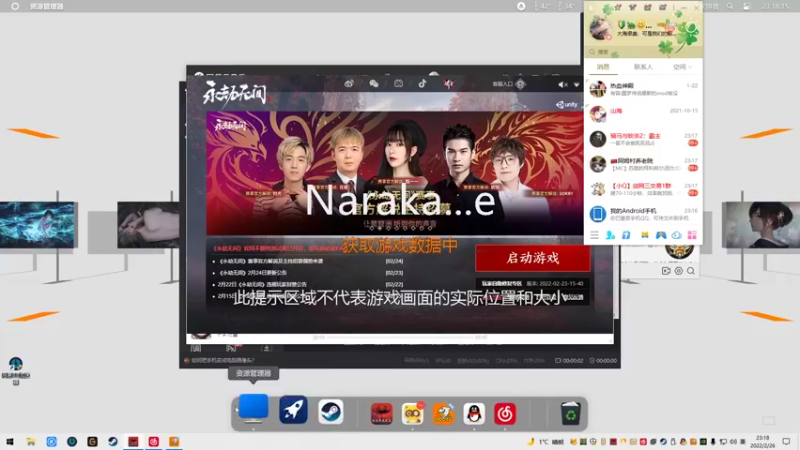Open the 骑马与砍杀2：霸主 group chat

[643, 139]
